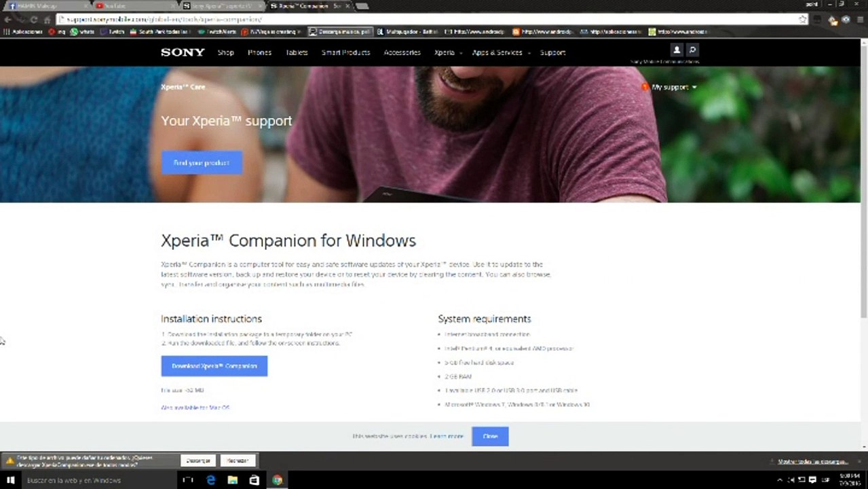This screenshot has width=868, height=489.
Task: Open the WhatsApp bookmark
Action: pos(82,31)
